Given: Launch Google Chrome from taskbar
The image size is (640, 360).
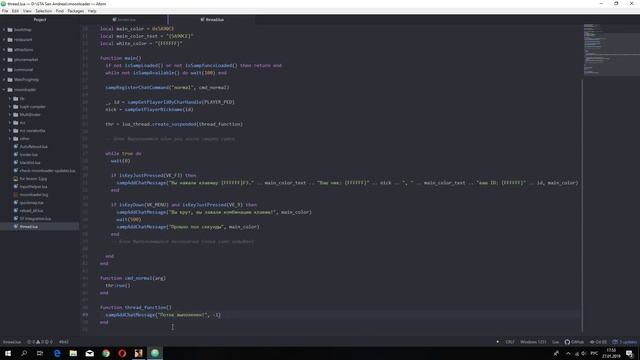Looking at the screenshot, I should 106,353.
